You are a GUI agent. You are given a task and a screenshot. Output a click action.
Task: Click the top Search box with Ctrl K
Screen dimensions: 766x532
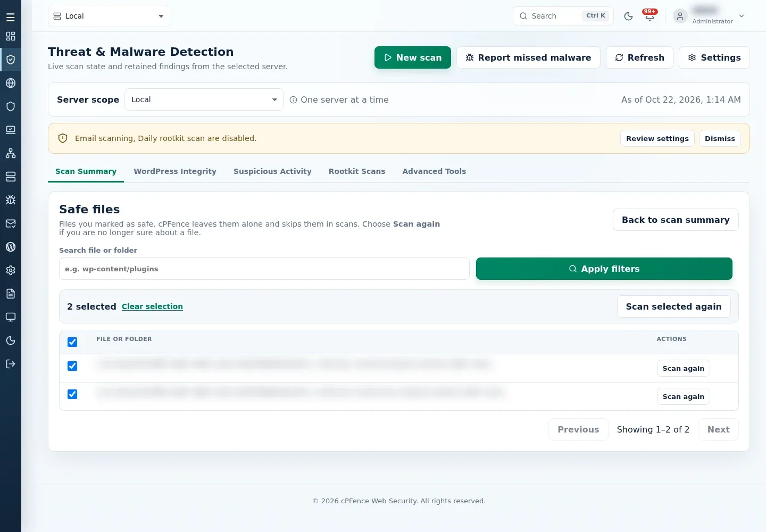coord(563,16)
